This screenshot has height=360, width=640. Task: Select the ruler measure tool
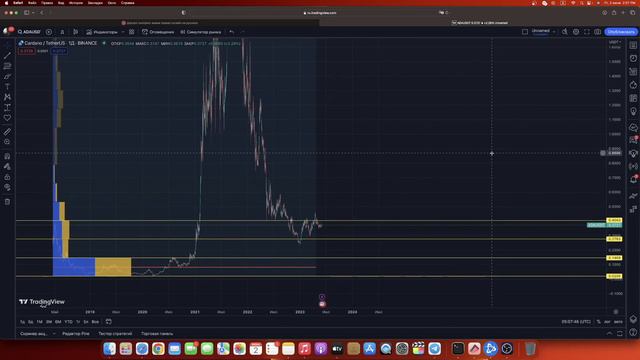click(7, 131)
